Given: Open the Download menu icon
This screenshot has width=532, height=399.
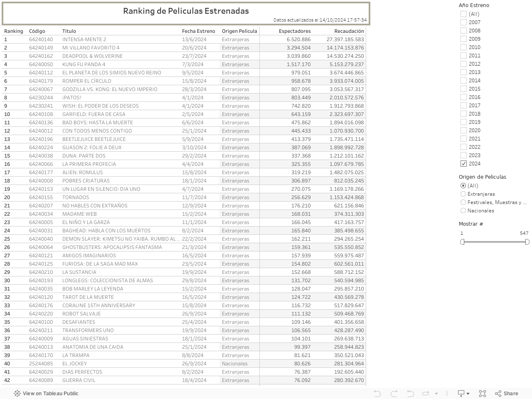Looking at the screenshot, I should tap(463, 393).
